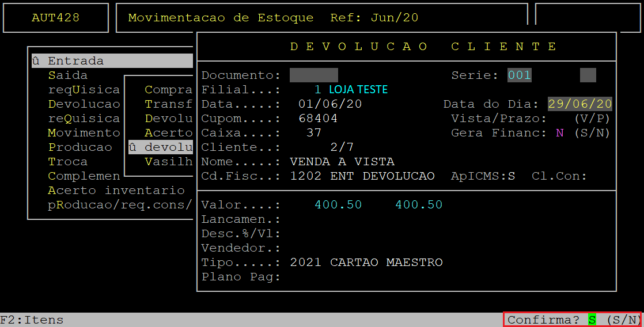The image size is (644, 327).
Task: Select the Producao menu entry
Action: tap(80, 147)
